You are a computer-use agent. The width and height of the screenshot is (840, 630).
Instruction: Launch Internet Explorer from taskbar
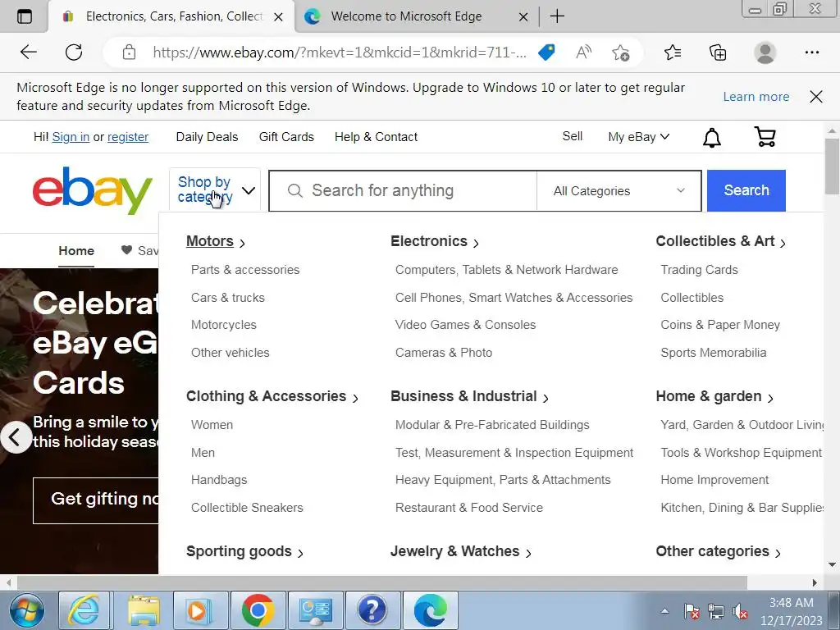(x=84, y=610)
